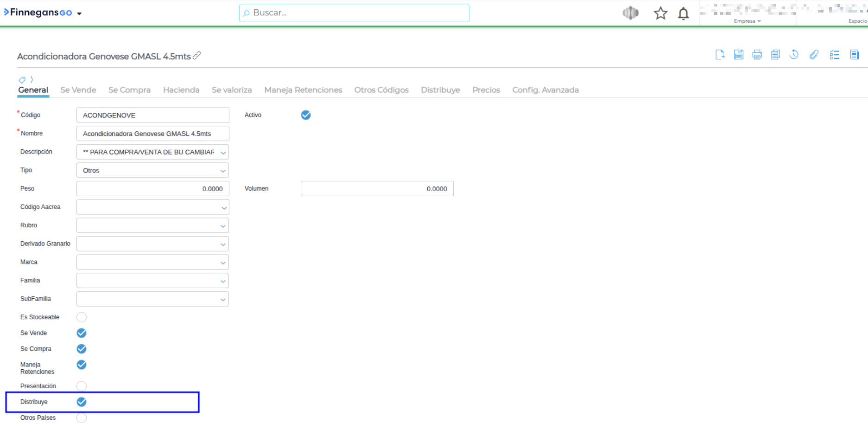Open the Precios tab

(486, 90)
